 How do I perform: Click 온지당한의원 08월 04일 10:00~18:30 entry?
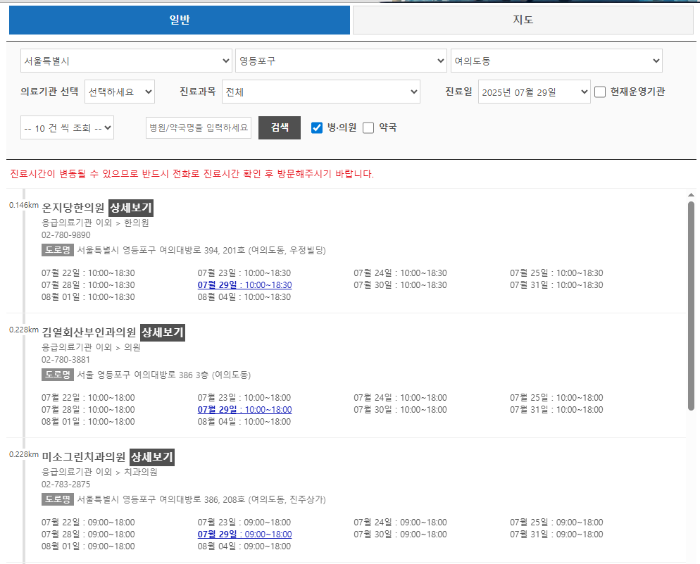coord(244,297)
